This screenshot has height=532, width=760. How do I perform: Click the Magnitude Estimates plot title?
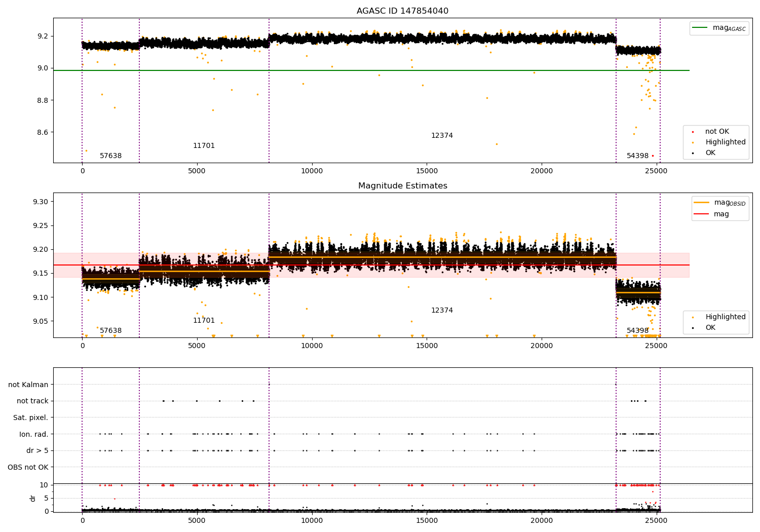tap(402, 186)
